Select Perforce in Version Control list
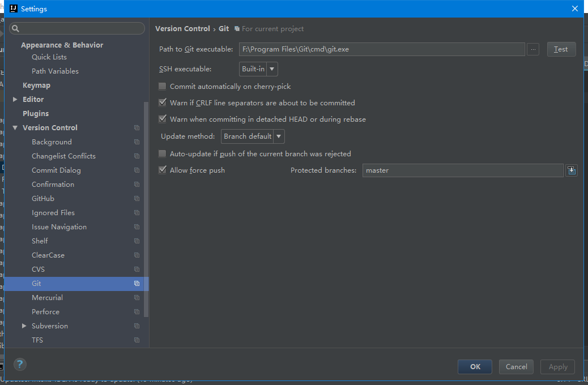This screenshot has width=588, height=385. click(45, 312)
